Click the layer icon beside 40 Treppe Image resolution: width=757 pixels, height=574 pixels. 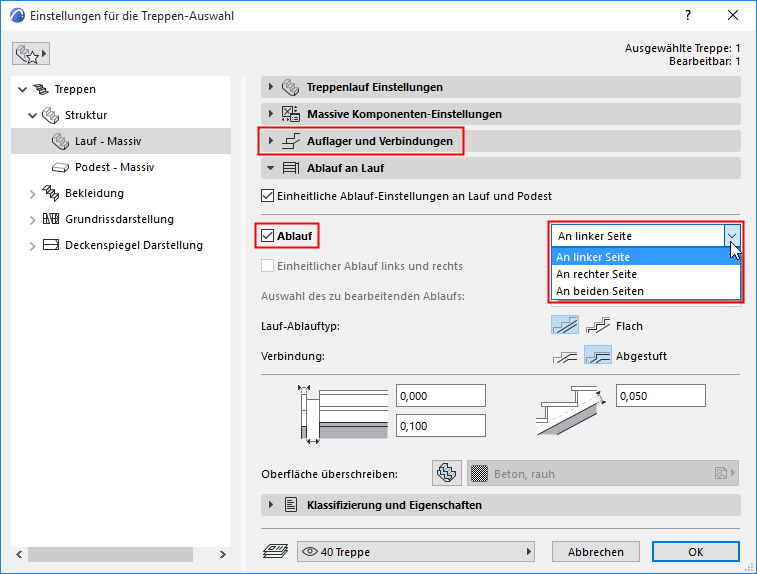point(274,551)
